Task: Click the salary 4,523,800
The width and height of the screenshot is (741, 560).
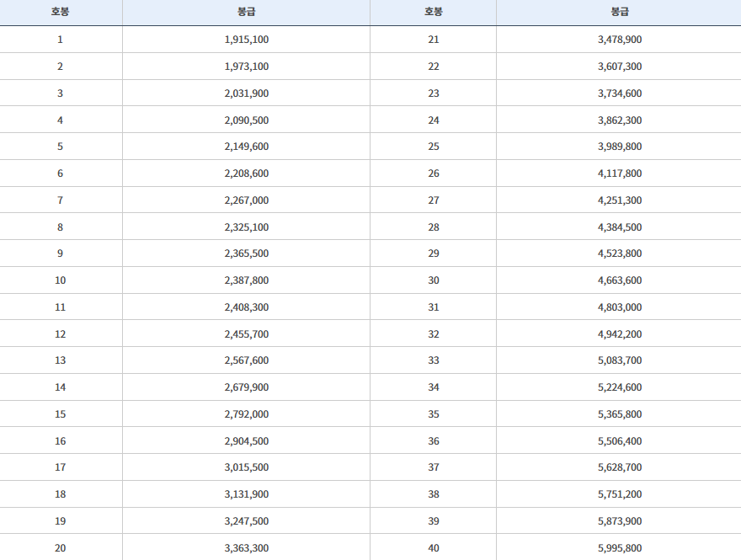Action: 620,253
